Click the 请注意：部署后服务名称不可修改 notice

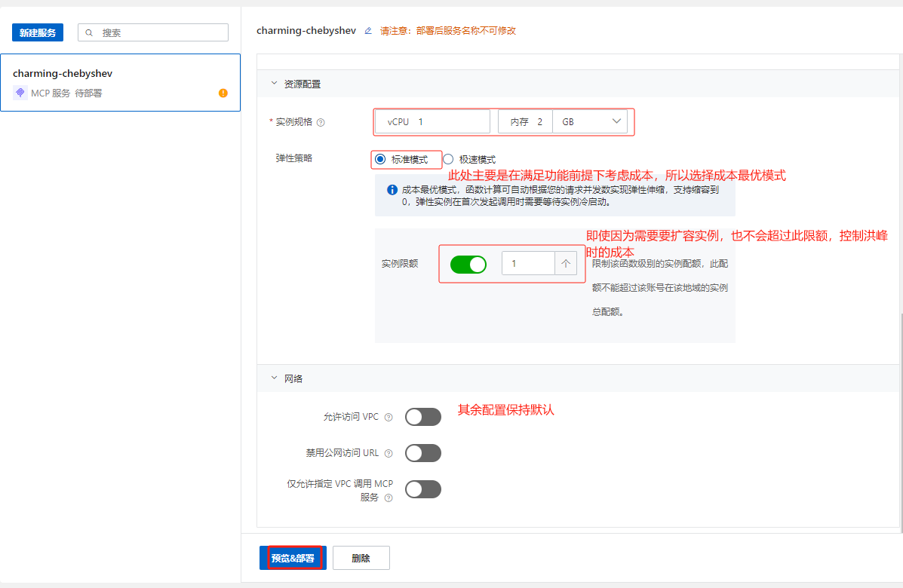(448, 31)
